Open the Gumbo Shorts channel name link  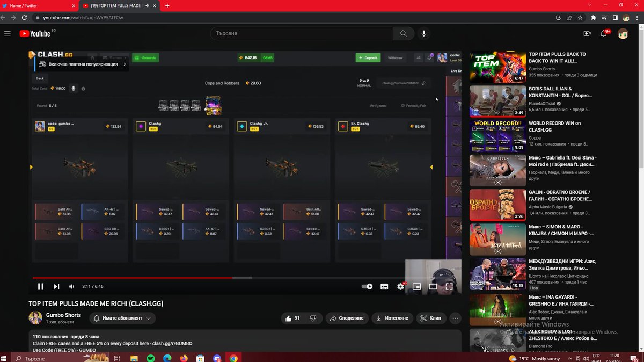click(x=63, y=315)
